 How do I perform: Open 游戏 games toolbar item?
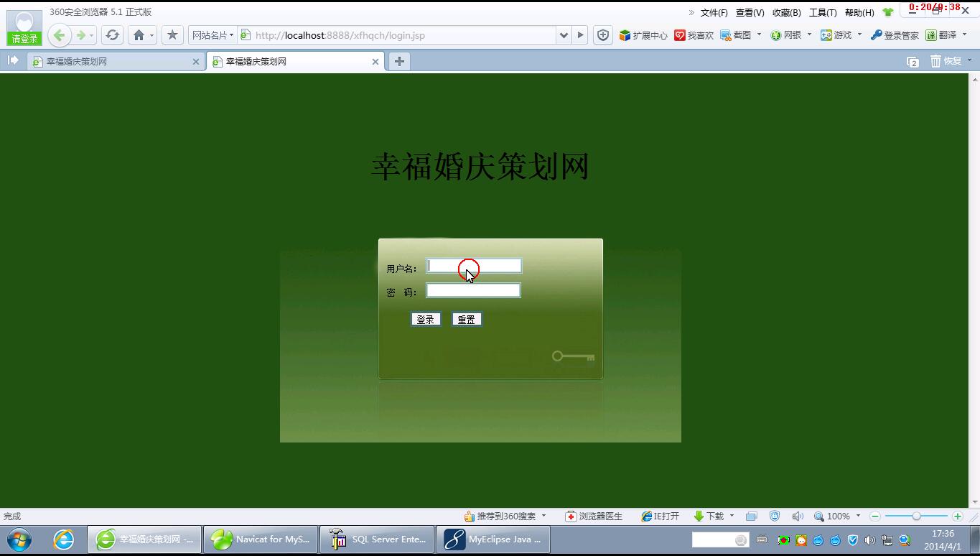(x=836, y=35)
